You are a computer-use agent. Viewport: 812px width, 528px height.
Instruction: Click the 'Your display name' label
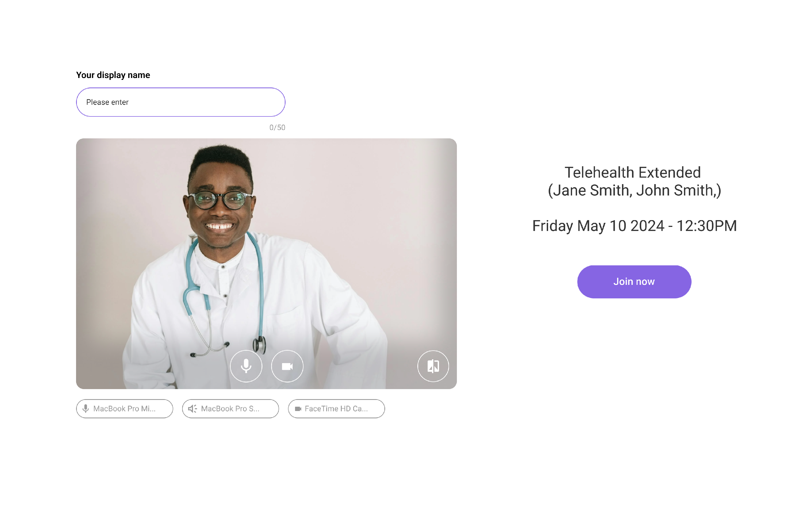coord(113,75)
